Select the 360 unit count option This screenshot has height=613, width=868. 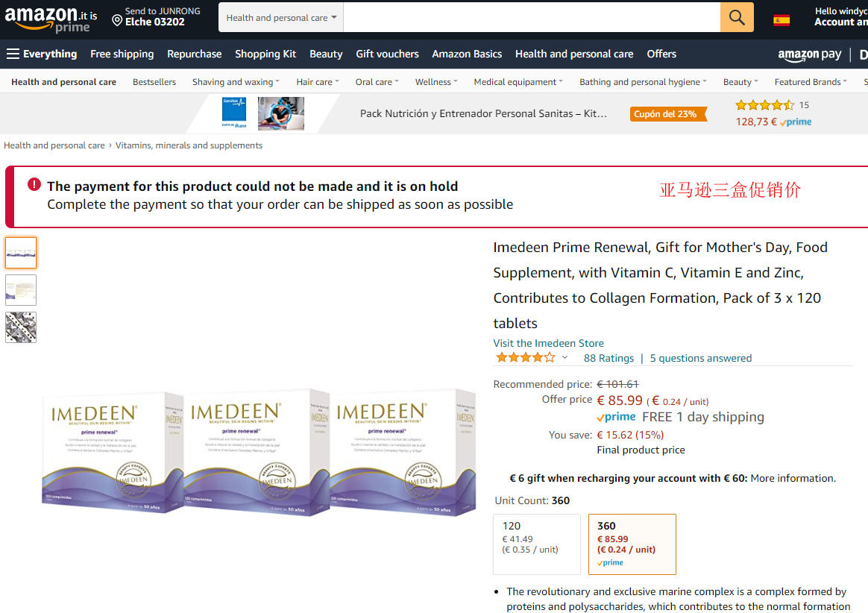[x=632, y=544]
